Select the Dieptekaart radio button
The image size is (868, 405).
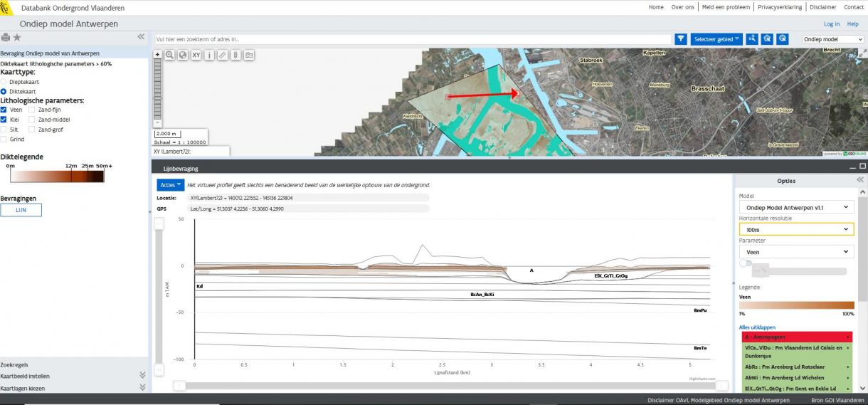coord(4,82)
